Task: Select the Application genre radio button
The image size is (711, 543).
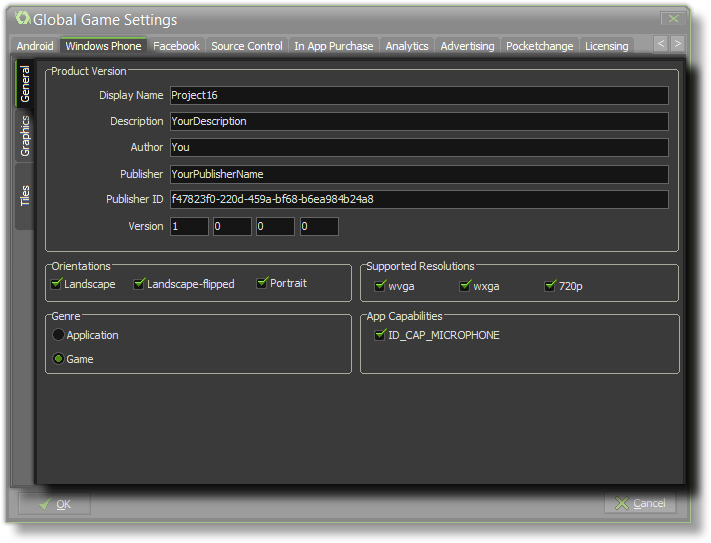Action: coord(59,335)
